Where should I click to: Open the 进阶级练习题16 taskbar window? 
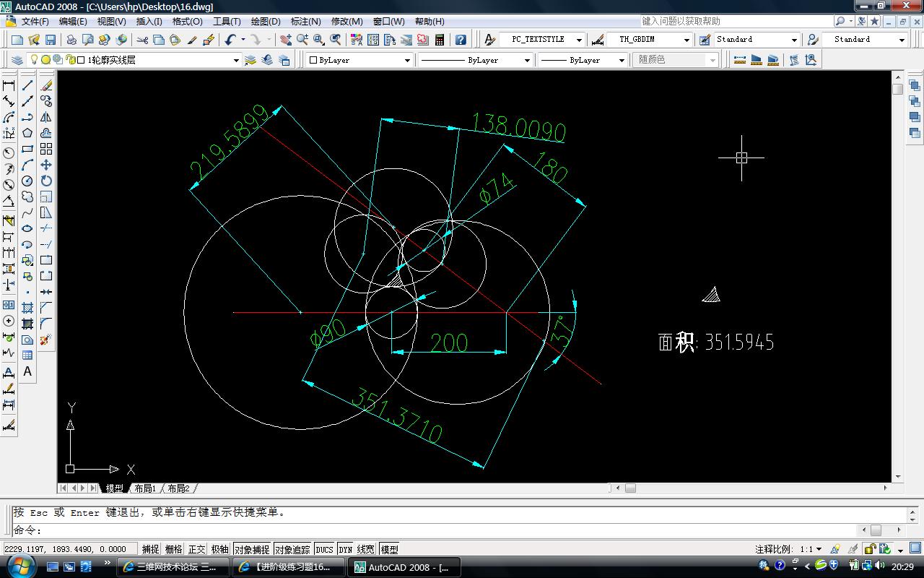click(x=288, y=567)
